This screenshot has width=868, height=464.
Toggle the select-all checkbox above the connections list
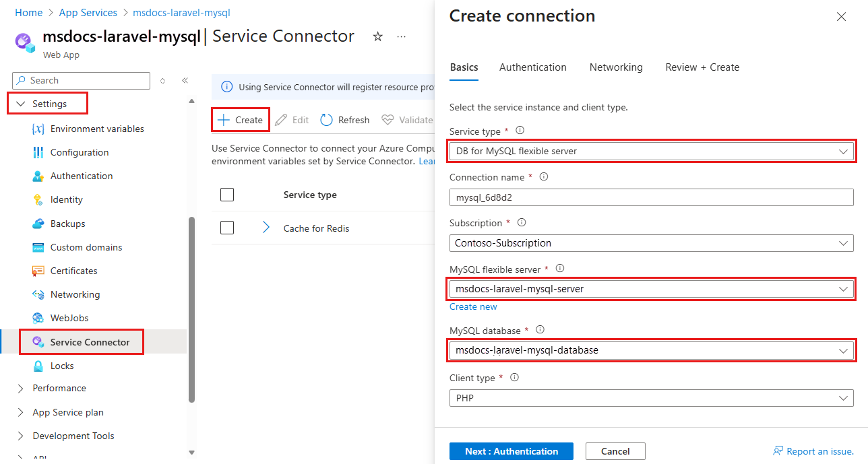pos(227,195)
